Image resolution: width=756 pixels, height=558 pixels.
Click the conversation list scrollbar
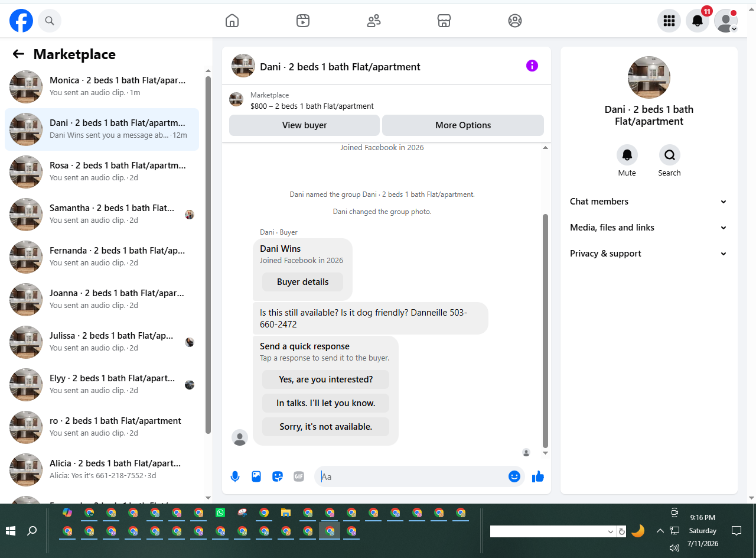pos(208,254)
